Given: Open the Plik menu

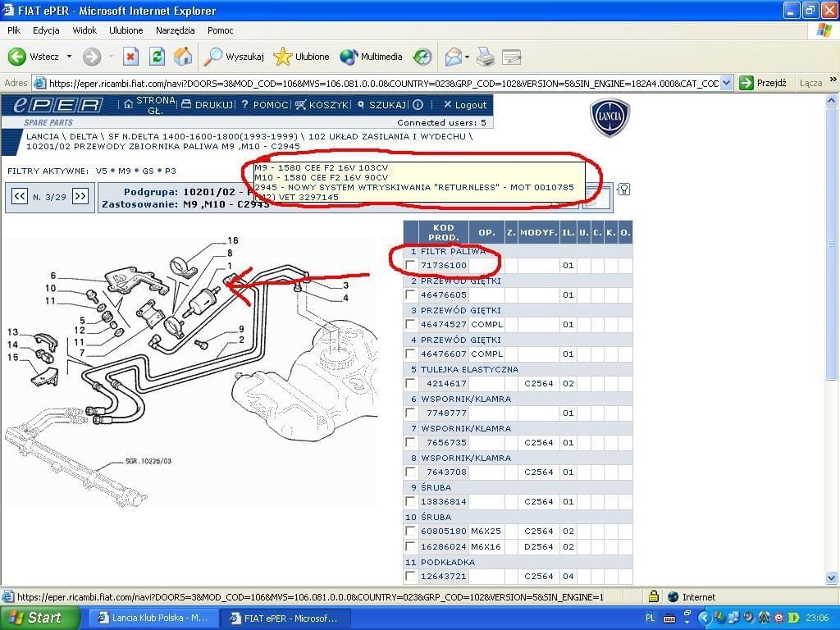Looking at the screenshot, I should (15, 30).
